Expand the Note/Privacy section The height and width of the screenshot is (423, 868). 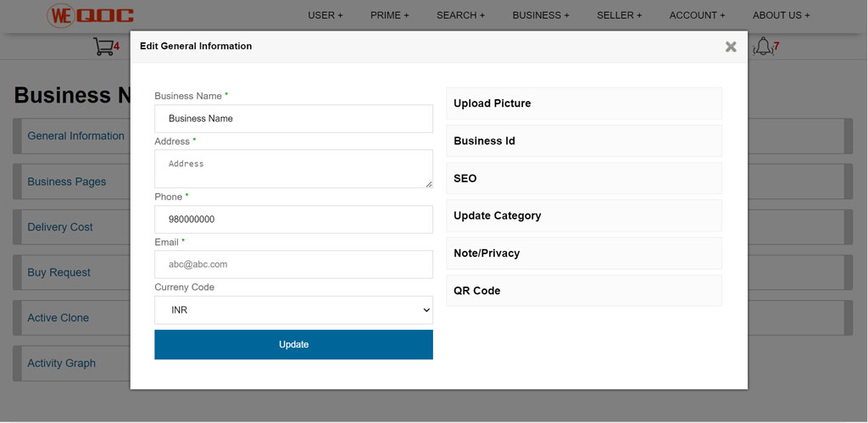(x=584, y=253)
